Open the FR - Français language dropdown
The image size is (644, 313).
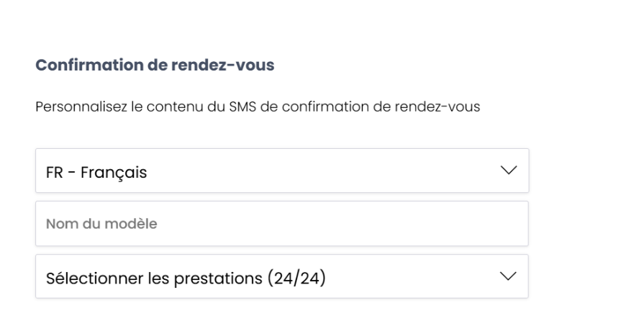[x=281, y=171]
